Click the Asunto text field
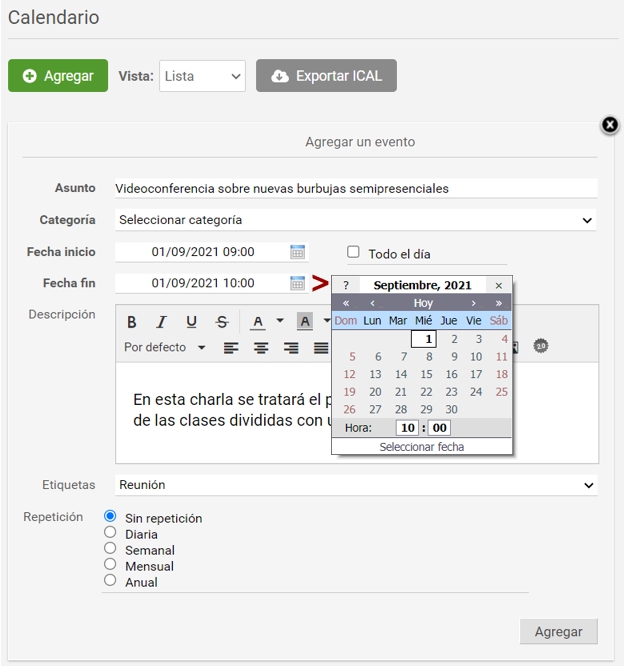Image resolution: width=624 pixels, height=666 pixels. [x=355, y=188]
